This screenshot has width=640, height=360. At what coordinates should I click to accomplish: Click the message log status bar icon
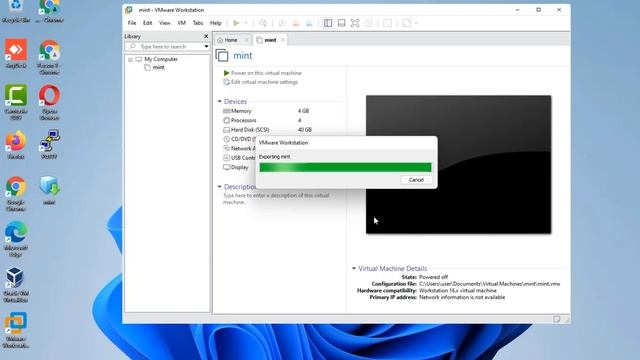click(557, 319)
